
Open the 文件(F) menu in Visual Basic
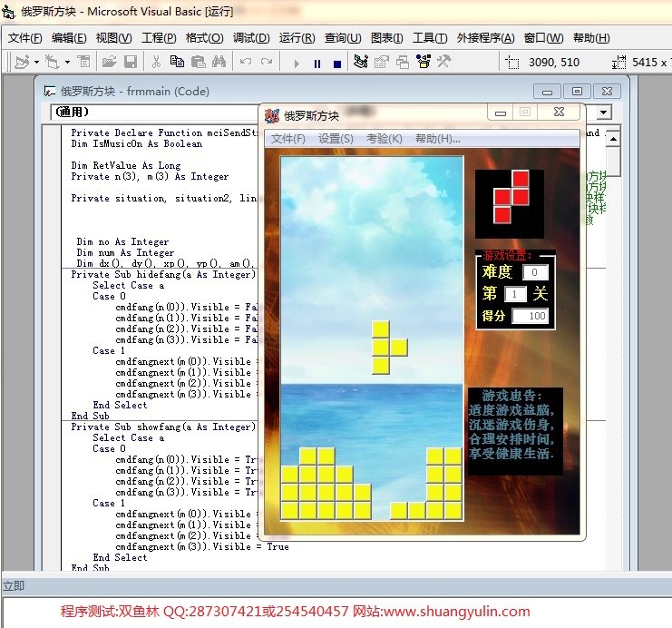coord(24,38)
